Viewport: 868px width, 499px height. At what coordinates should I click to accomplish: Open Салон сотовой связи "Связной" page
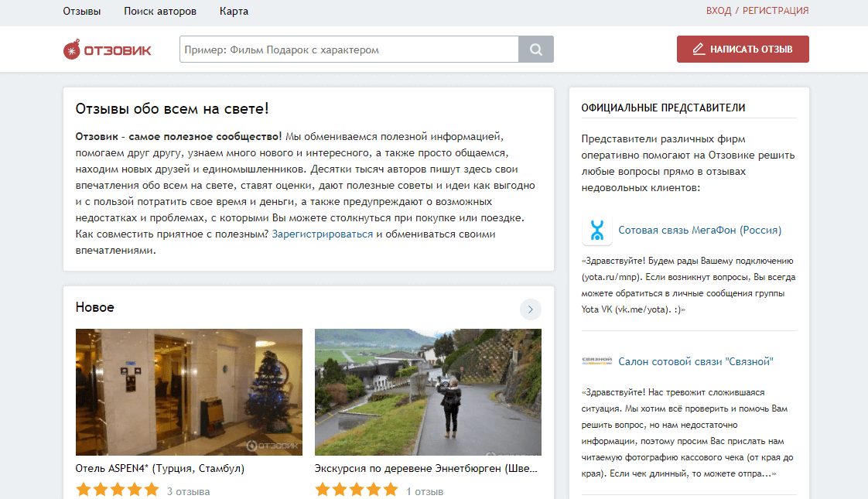(697, 361)
